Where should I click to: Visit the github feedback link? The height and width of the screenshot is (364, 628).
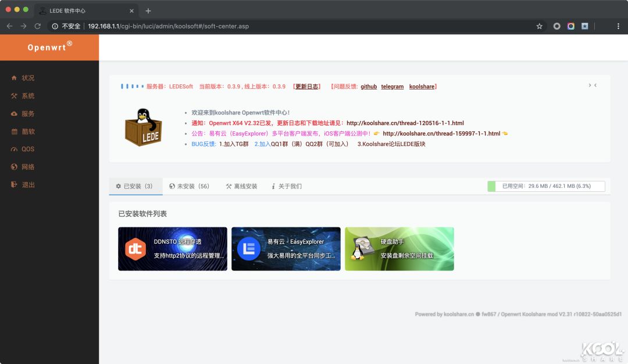click(369, 86)
